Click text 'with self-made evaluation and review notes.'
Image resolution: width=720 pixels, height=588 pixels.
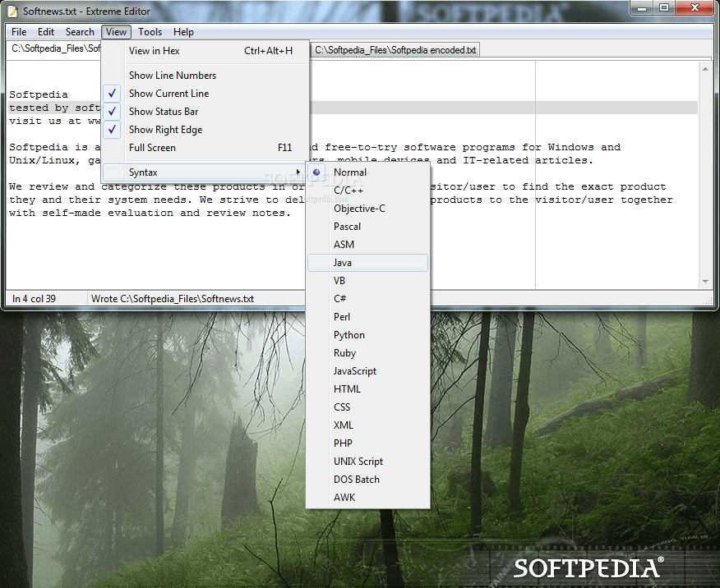click(x=150, y=214)
